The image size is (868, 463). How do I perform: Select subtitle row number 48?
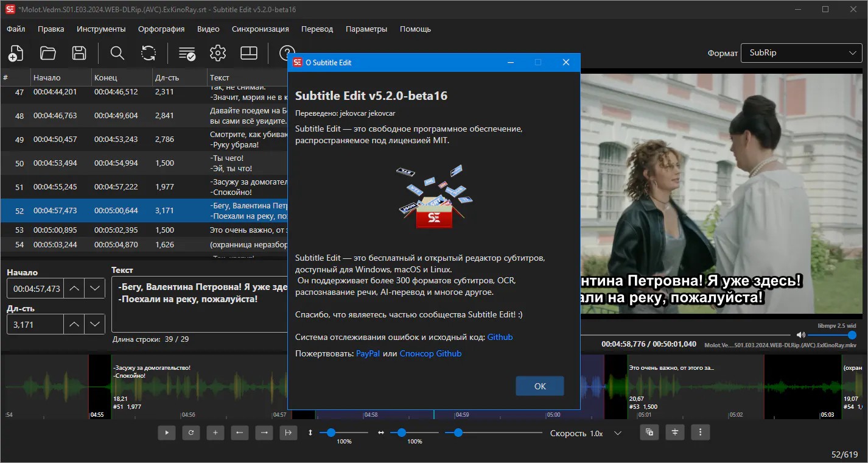(144, 116)
